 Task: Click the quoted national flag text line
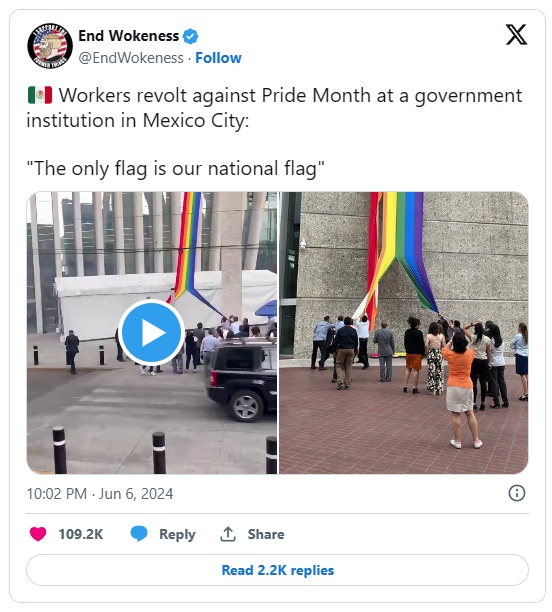click(x=176, y=169)
